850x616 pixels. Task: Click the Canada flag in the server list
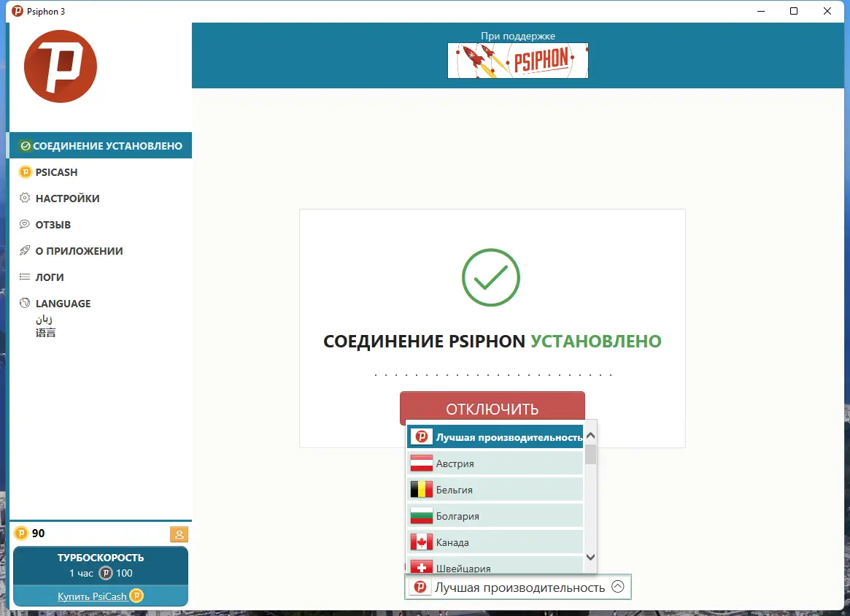[x=422, y=542]
